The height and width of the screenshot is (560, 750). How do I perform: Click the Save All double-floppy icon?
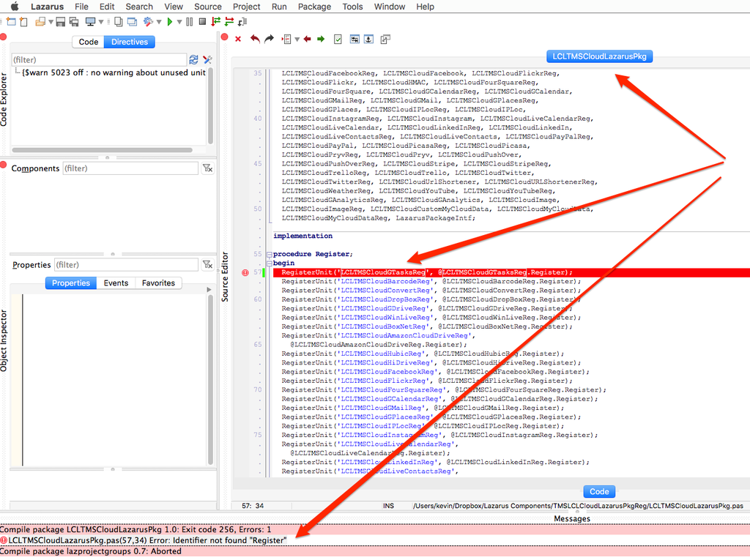74,21
